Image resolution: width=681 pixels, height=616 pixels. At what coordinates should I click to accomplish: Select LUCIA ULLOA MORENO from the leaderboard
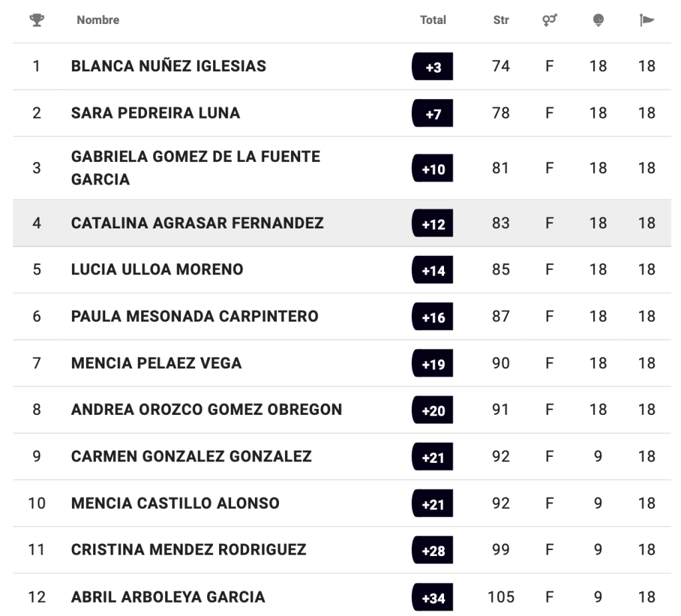click(157, 270)
